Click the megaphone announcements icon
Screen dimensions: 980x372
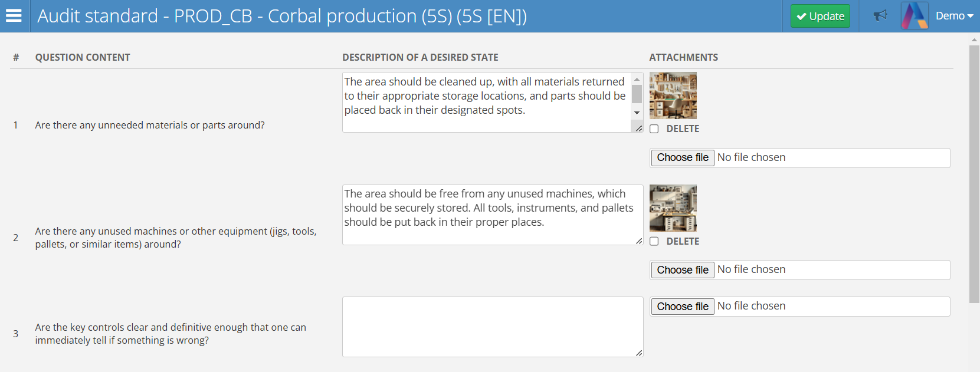(x=880, y=16)
